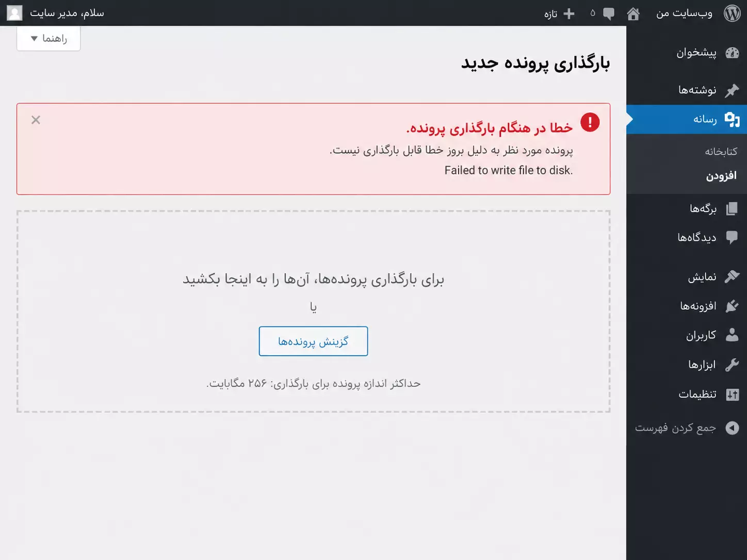747x560 pixels.
Task: Click جمع کردن فهرست collapse link
Action: pyautogui.click(x=675, y=428)
